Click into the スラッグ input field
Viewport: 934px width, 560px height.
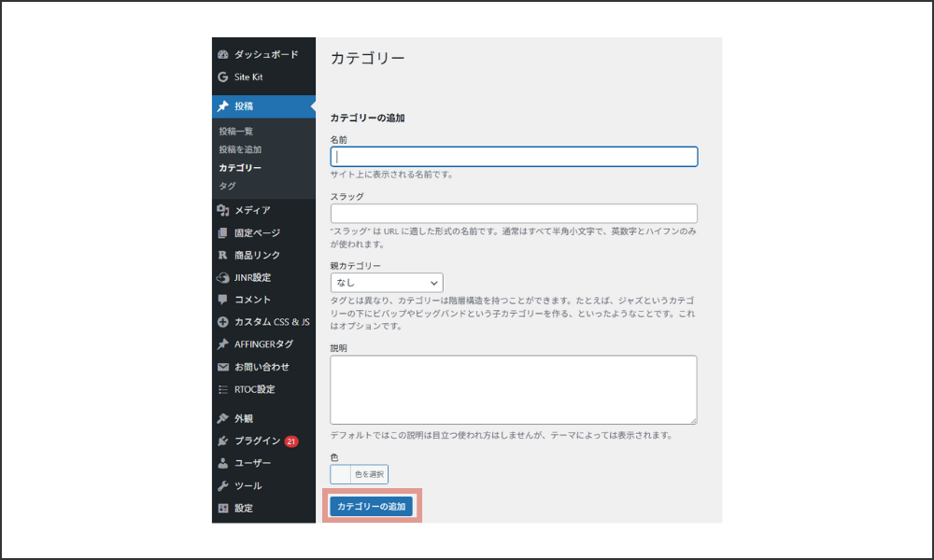click(x=514, y=213)
